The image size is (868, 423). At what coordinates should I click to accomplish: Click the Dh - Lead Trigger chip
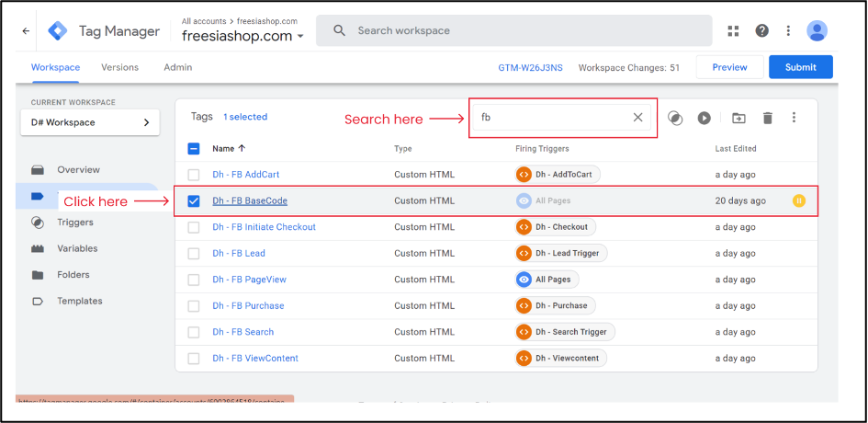(561, 254)
